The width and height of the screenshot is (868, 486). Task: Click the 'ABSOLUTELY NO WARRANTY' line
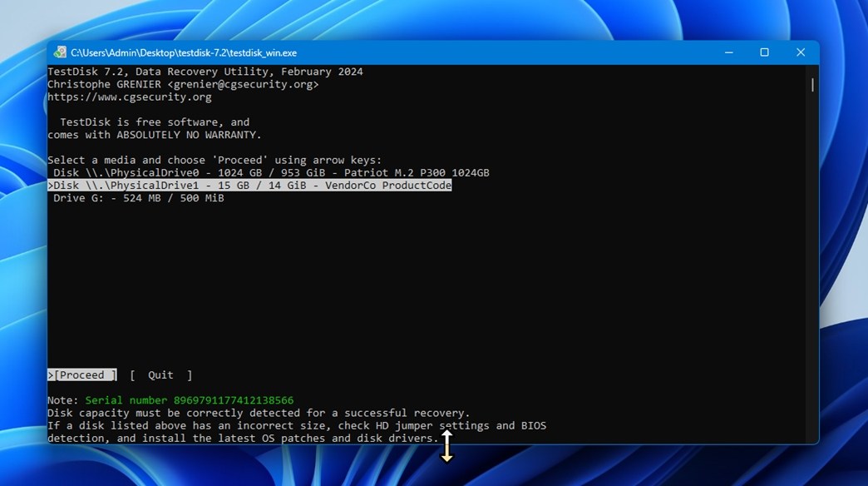(x=155, y=135)
